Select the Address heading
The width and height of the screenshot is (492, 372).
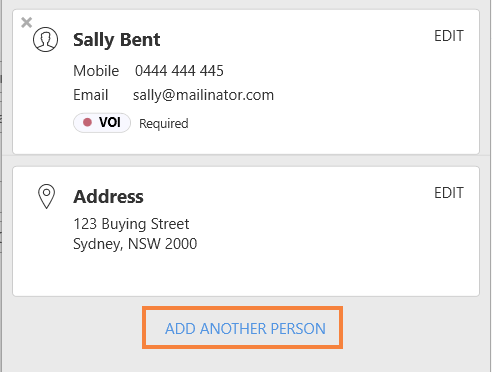point(108,196)
